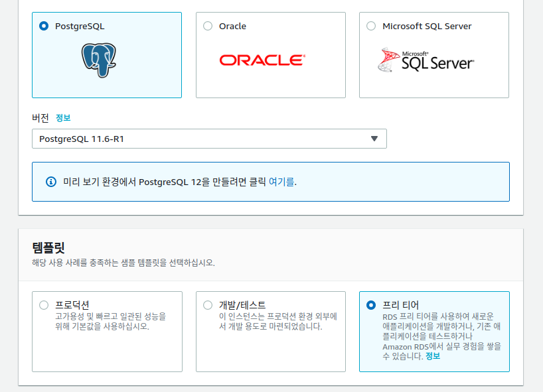Click the text '해당 사용 사례를 충족하는 샘플 템플릿을 선택하십시오.'

[x=123, y=263]
